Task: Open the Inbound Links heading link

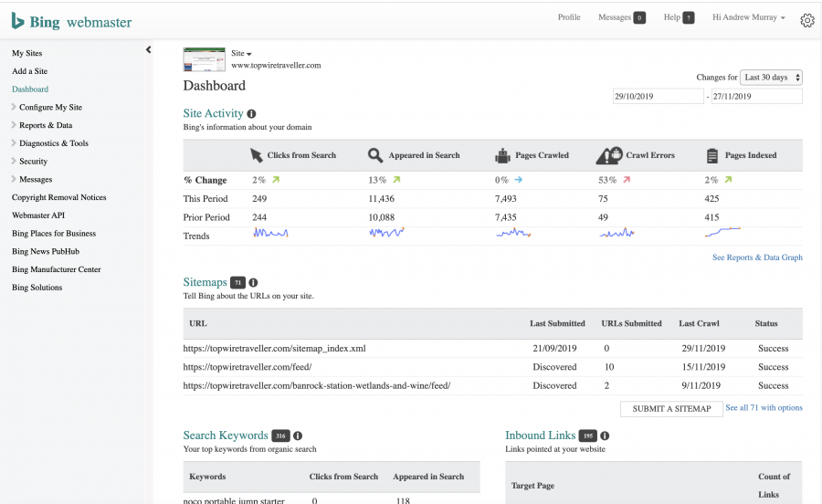Action: (x=541, y=436)
